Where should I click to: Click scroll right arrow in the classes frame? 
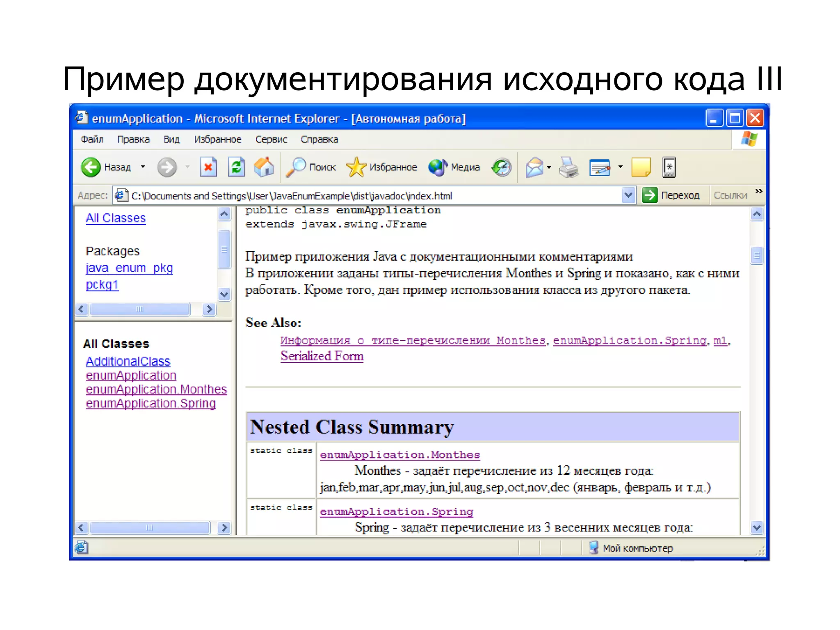tap(224, 527)
